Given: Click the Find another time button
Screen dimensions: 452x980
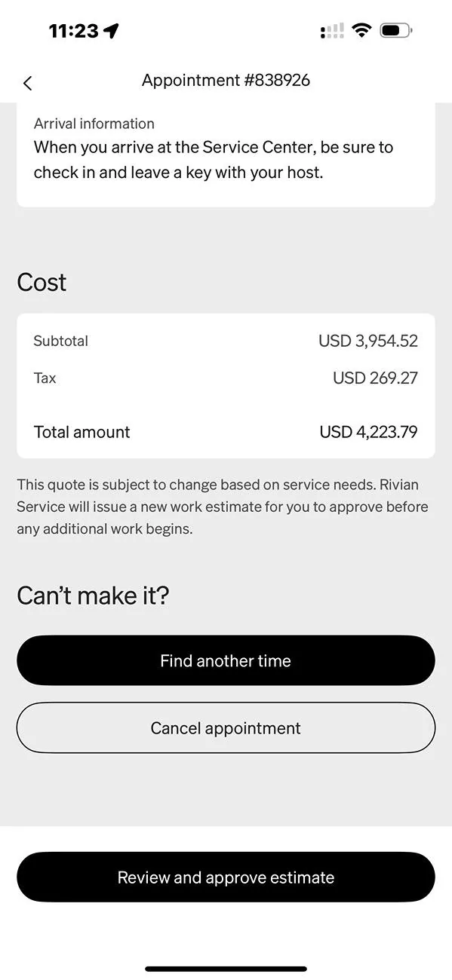Looking at the screenshot, I should tap(226, 660).
